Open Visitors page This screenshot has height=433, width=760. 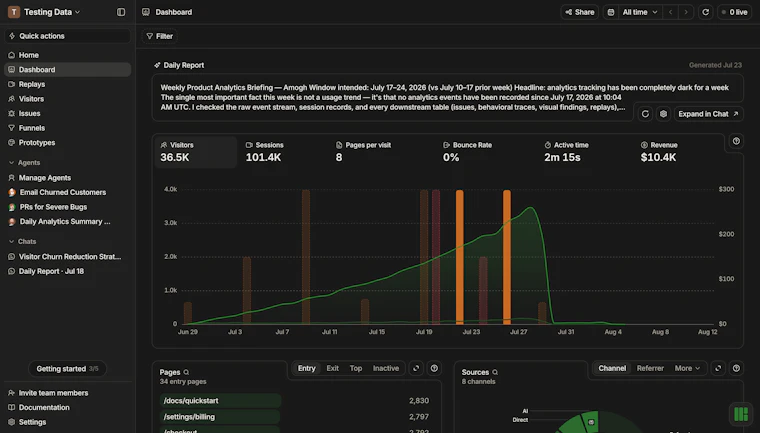click(x=67, y=99)
